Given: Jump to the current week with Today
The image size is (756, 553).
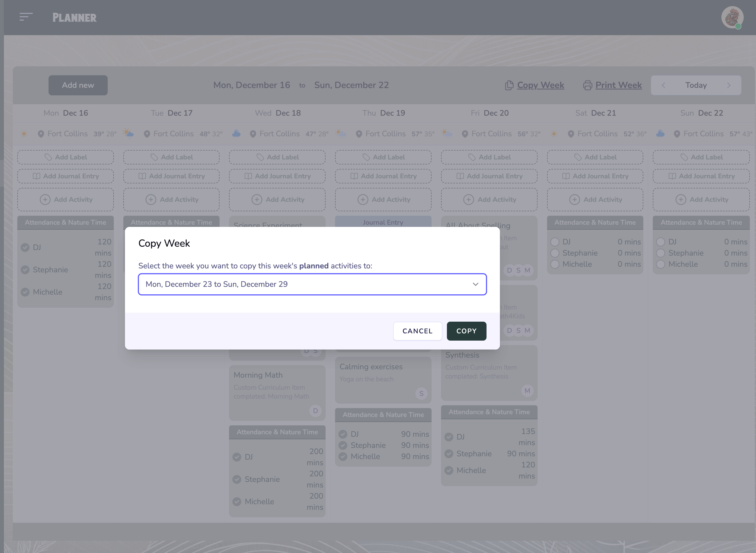Looking at the screenshot, I should [696, 85].
